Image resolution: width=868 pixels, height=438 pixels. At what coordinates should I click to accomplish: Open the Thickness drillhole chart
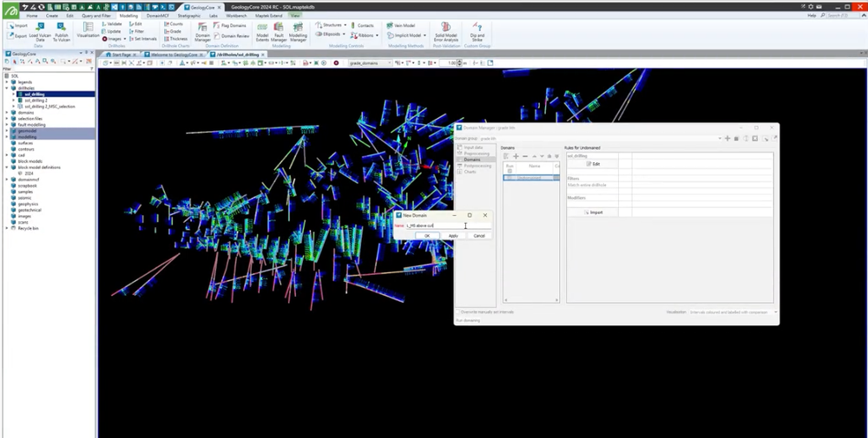(176, 39)
